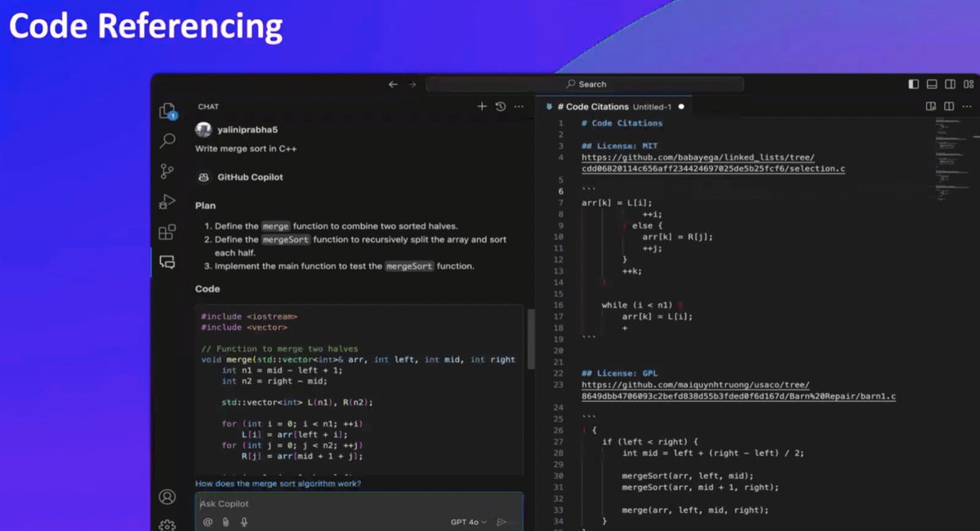
Task: Click the prompt 'Write merge sort in C++'
Action: tap(244, 149)
